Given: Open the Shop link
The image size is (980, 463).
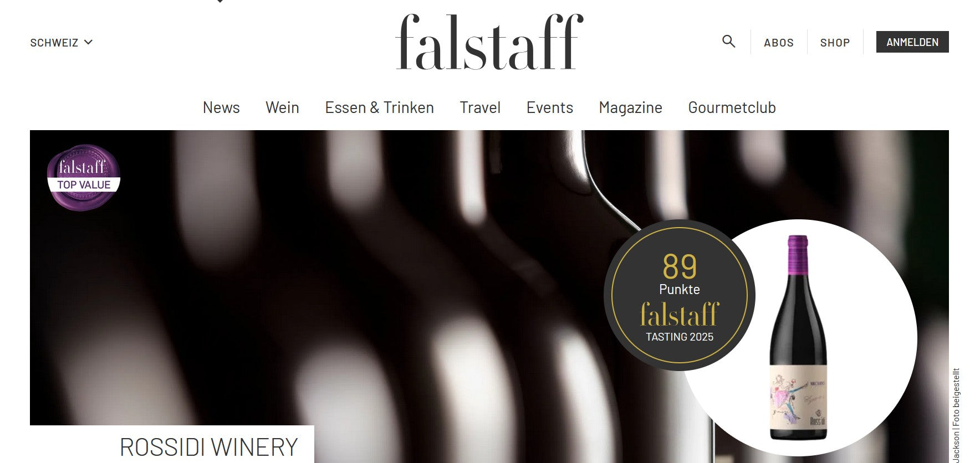Looking at the screenshot, I should [x=835, y=43].
